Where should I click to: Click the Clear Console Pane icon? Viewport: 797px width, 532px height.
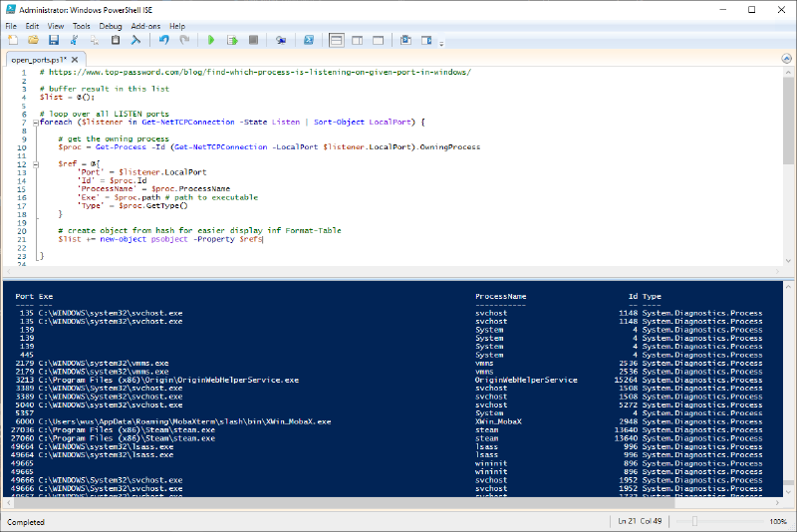pyautogui.click(x=135, y=40)
